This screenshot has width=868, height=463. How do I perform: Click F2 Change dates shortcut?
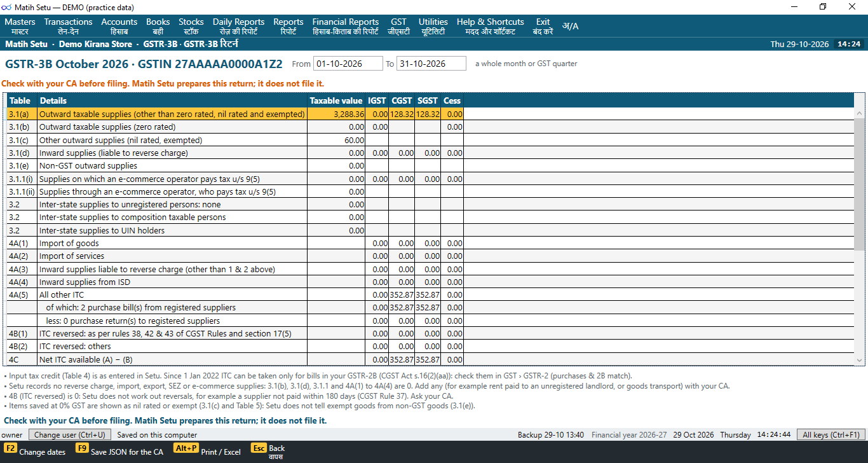coord(35,452)
